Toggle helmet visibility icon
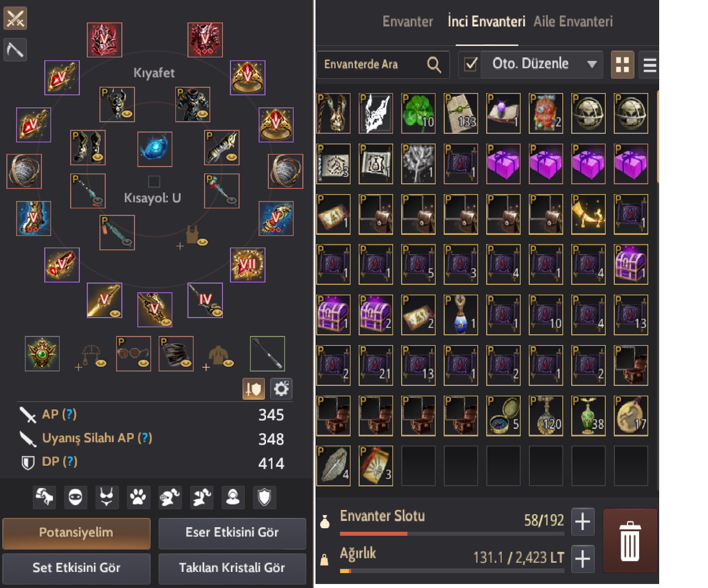708x588 pixels. (75, 497)
